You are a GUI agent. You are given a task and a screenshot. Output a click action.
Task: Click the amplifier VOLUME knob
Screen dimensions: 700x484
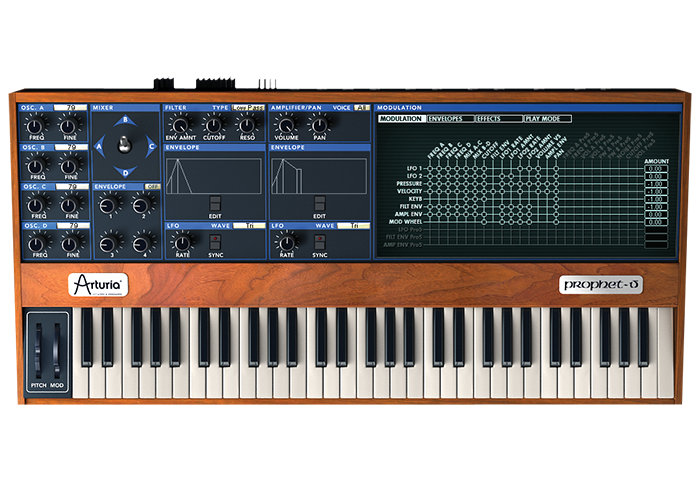click(285, 125)
